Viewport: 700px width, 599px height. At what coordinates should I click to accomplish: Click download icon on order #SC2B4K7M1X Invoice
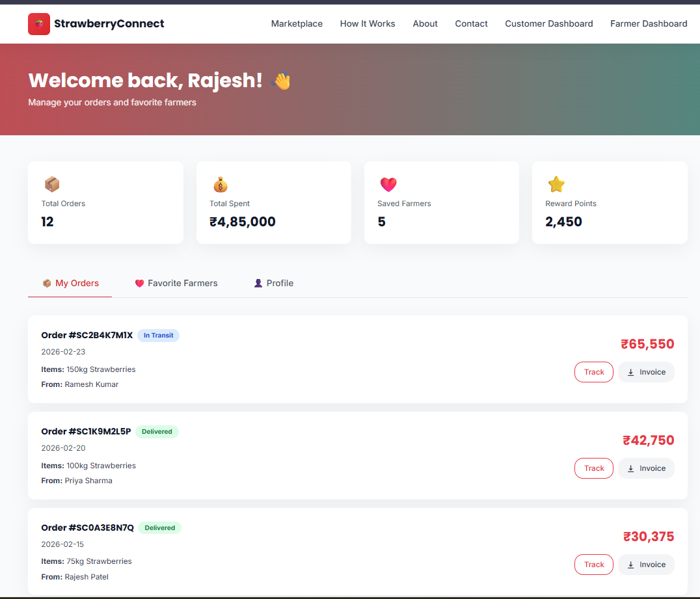tap(630, 373)
